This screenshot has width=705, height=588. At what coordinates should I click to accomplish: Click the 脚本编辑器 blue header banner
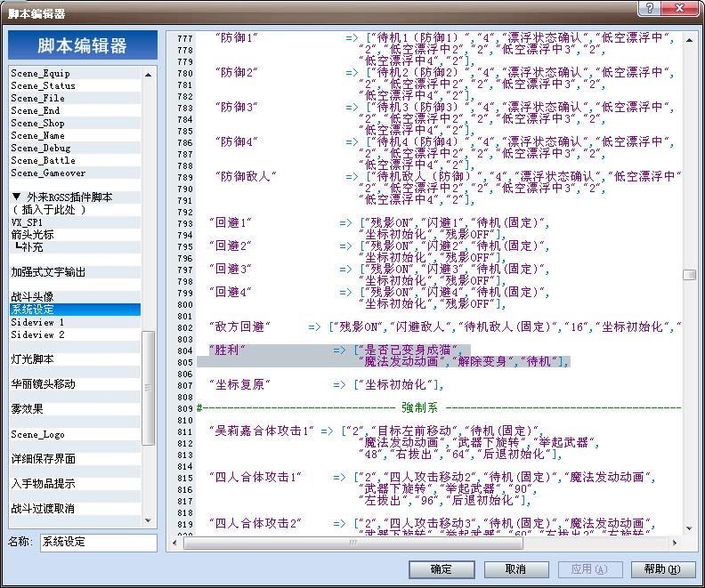83,45
